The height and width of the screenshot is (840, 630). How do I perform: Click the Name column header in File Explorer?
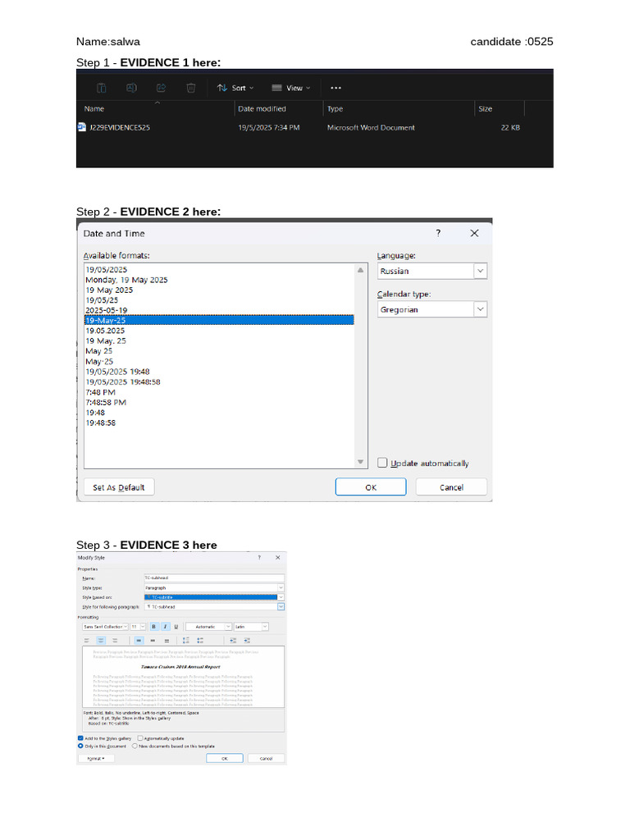tap(94, 109)
